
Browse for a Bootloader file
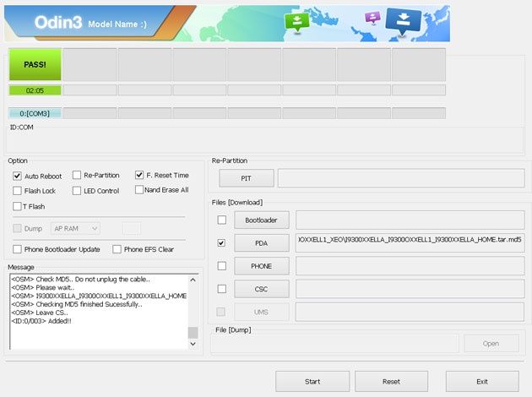261,220
